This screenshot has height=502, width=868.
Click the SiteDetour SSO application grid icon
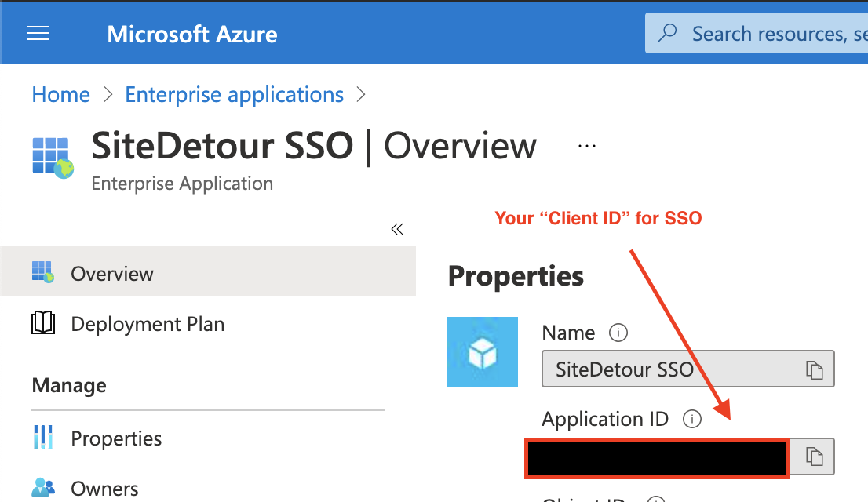point(53,158)
